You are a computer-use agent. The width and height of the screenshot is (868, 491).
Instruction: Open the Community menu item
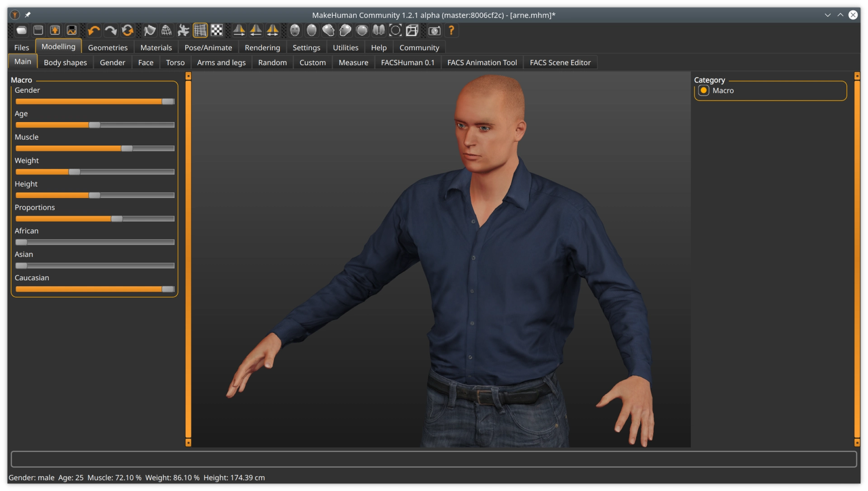[419, 47]
